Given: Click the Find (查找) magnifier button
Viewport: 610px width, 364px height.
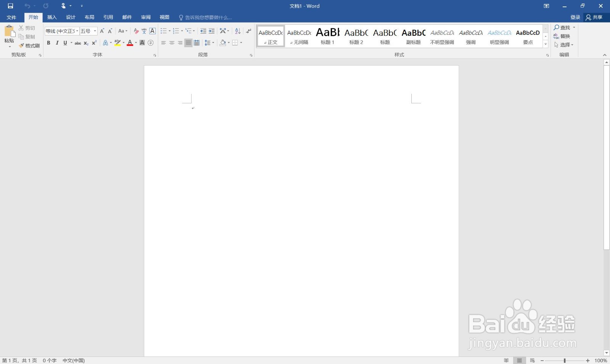Looking at the screenshot, I should pos(562,27).
